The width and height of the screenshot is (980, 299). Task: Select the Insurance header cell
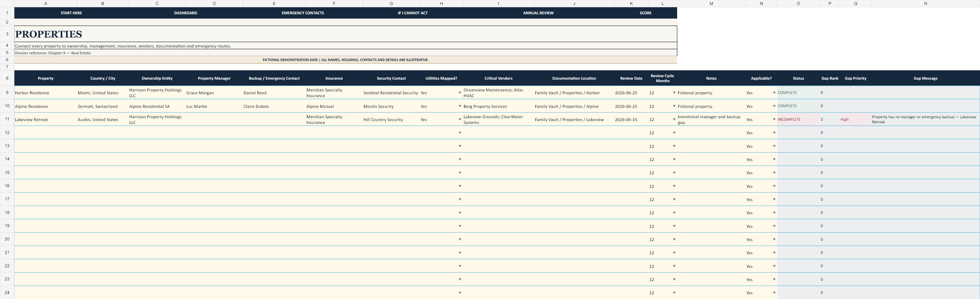click(x=334, y=78)
